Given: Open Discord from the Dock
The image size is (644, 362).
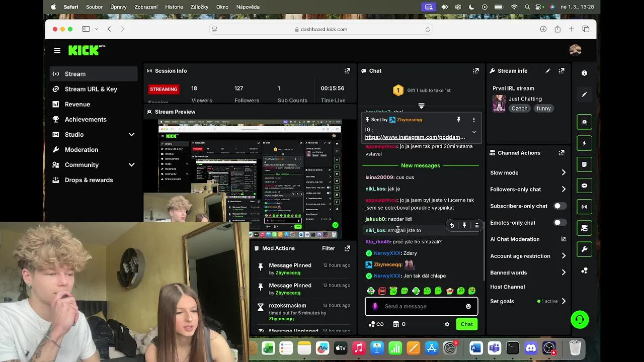Looking at the screenshot, I should (531, 348).
